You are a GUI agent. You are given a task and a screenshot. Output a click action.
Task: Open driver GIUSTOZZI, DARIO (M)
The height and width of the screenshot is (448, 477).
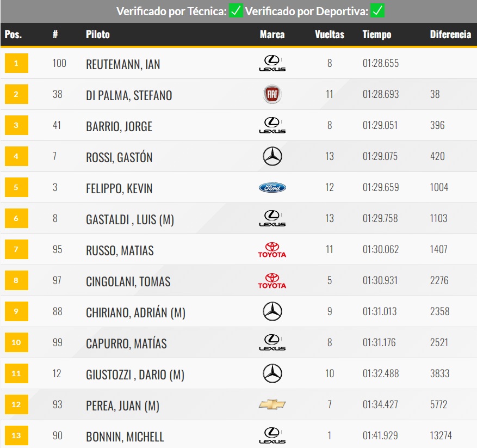tap(135, 375)
